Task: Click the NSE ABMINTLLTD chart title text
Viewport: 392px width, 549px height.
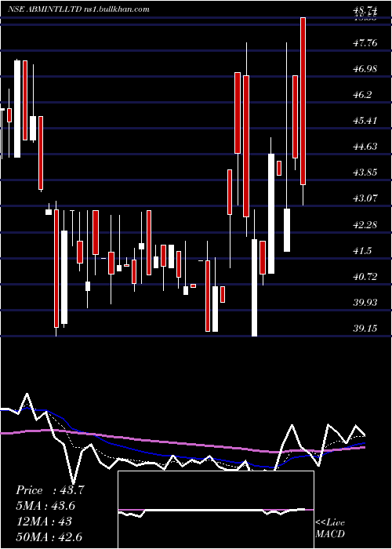Action: (x=79, y=9)
